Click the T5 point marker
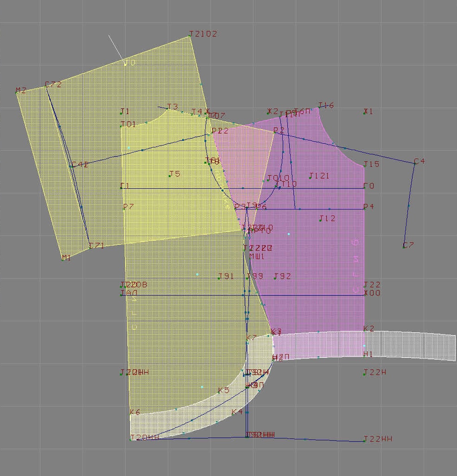Viewport: 457px width, 476px height. point(170,176)
